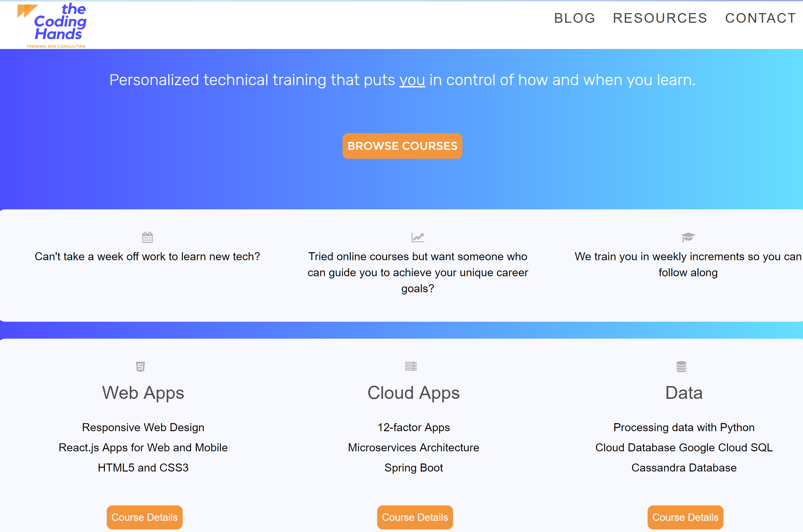803x532 pixels.
Task: Click the graduation cap icon
Action: [688, 237]
